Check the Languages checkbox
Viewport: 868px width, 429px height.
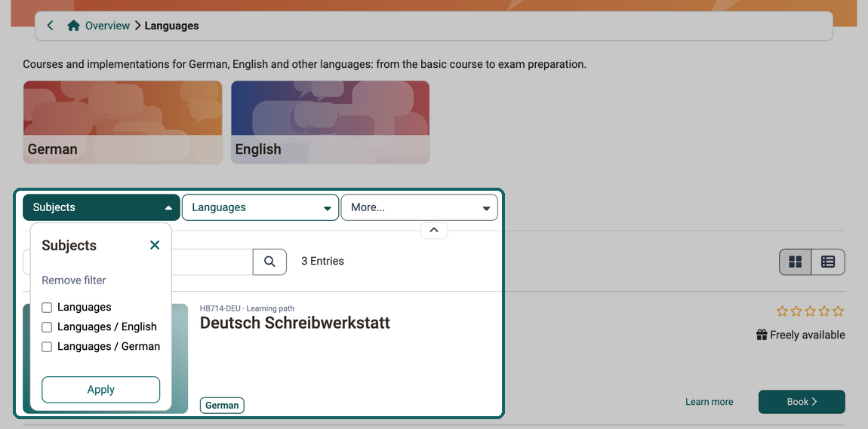(47, 308)
